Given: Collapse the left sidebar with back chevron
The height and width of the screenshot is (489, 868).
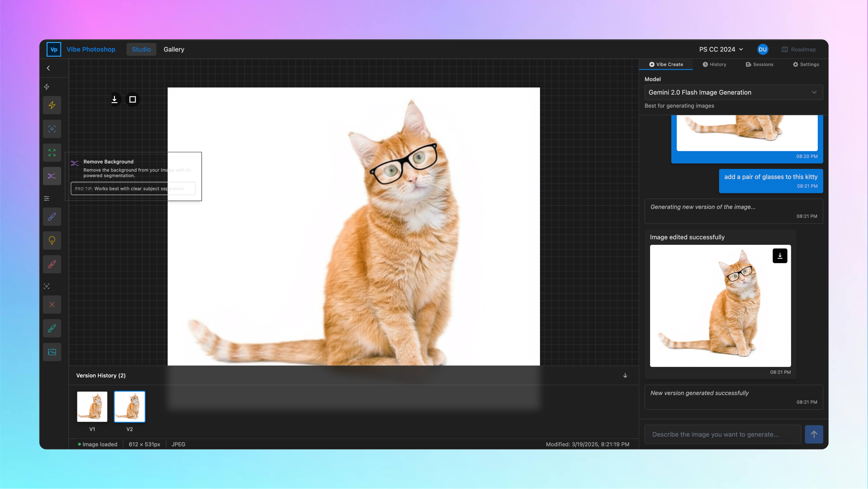Looking at the screenshot, I should point(48,68).
